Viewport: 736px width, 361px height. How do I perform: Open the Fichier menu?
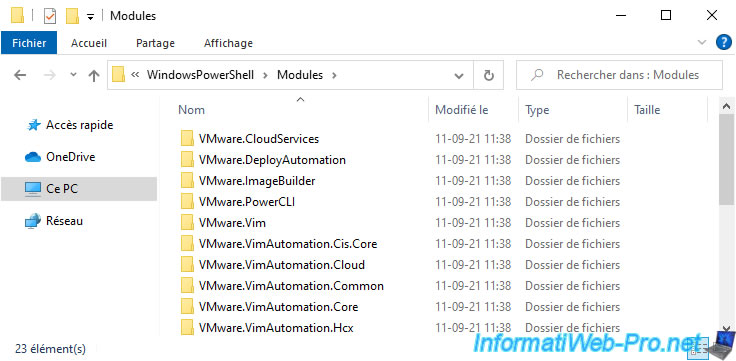(29, 43)
